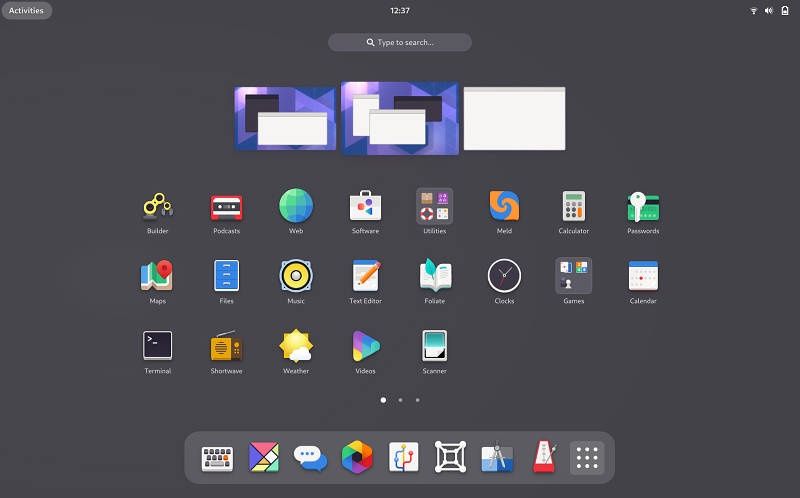Open the drawing compass app in dock
Viewport: 800px width, 498px height.
(x=497, y=458)
